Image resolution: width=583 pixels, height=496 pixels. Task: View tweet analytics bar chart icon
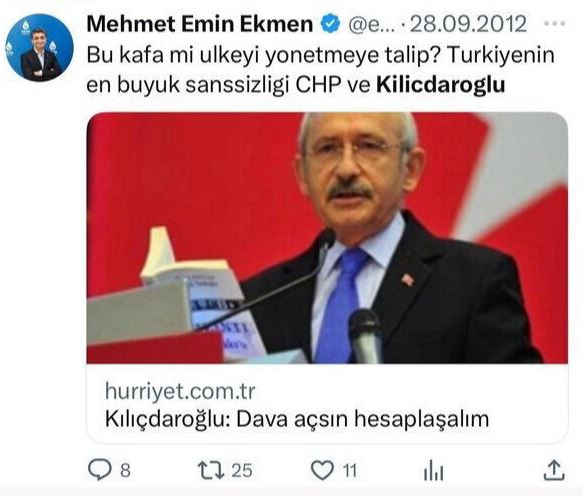click(434, 470)
